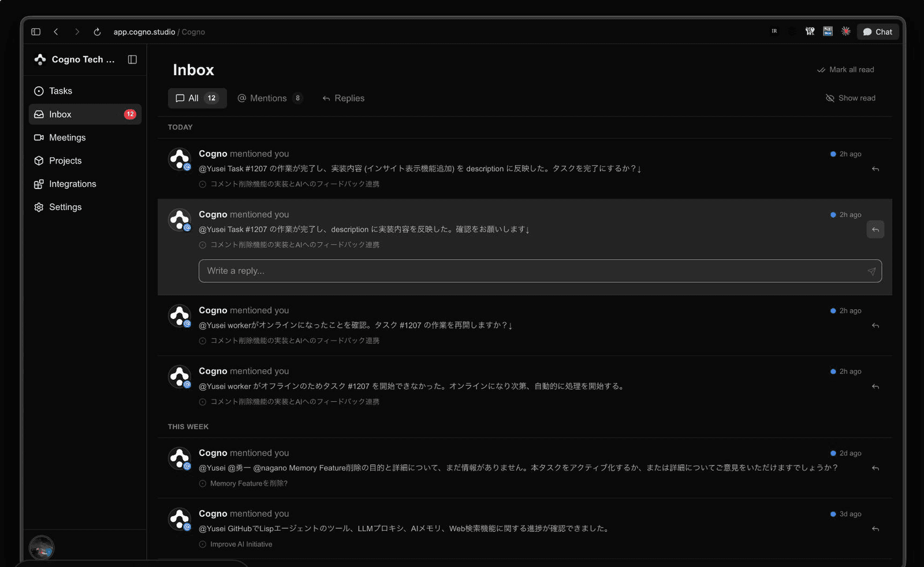Open notification 'worker がオフラインのため'
Screen dimensions: 924x567
click(525, 386)
